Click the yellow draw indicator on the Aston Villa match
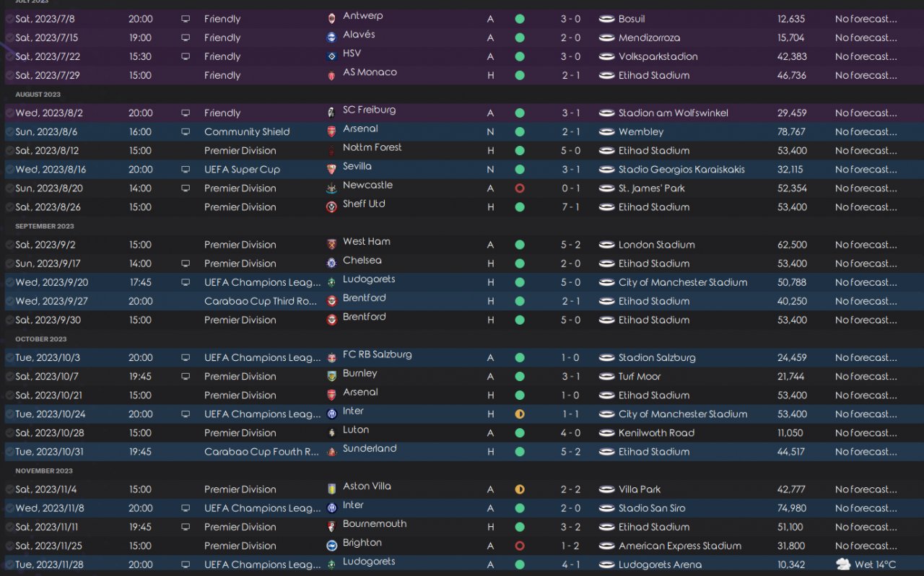924x576 pixels. 520,489
